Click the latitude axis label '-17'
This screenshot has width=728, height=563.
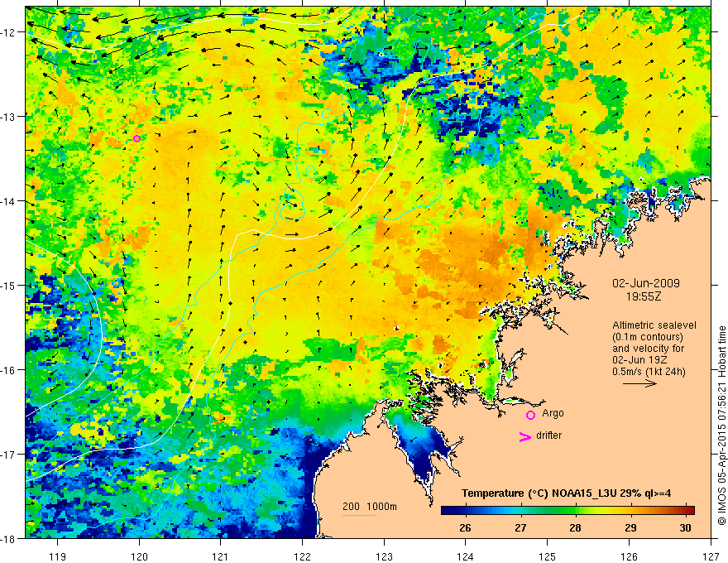[x=8, y=455]
